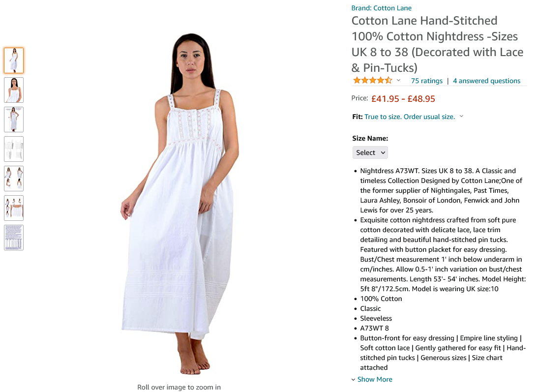This screenshot has width=536, height=392.
Task: Click Show More to expand product details
Action: 372,379
